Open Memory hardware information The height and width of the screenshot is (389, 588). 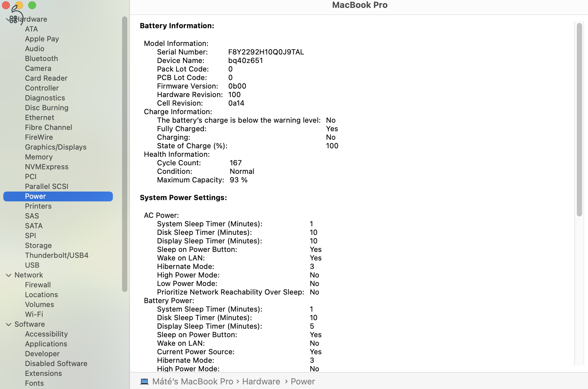(x=39, y=157)
